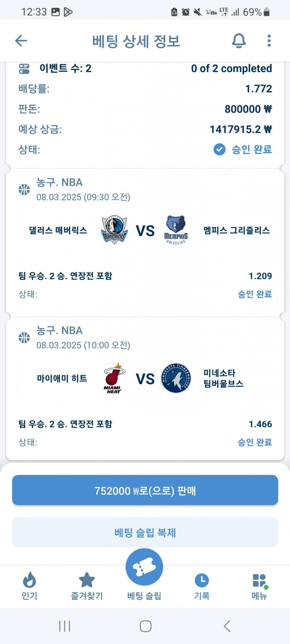This screenshot has width=290, height=644.
Task: Tap the basketball icon of first NBA event
Action: pyautogui.click(x=24, y=189)
